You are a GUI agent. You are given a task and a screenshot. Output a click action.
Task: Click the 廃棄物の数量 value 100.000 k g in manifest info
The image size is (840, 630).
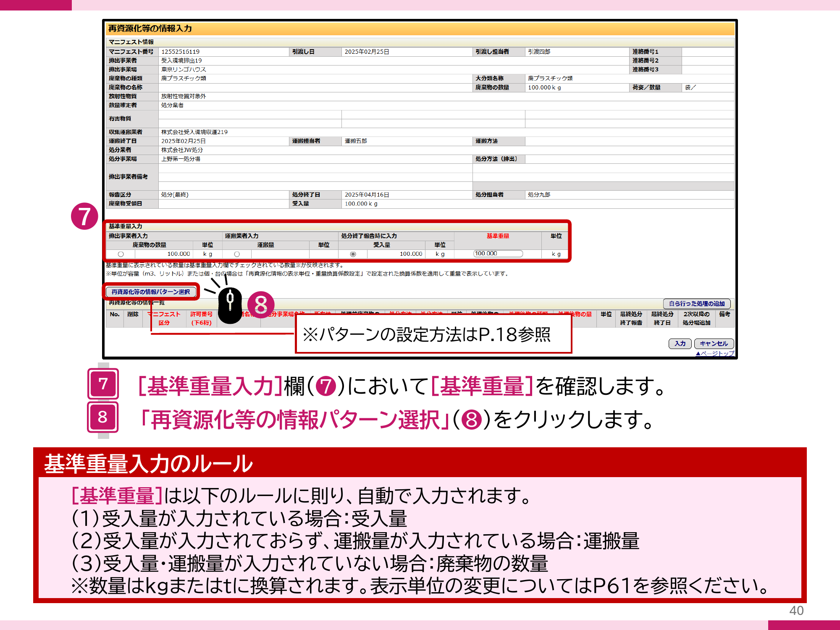coord(544,87)
